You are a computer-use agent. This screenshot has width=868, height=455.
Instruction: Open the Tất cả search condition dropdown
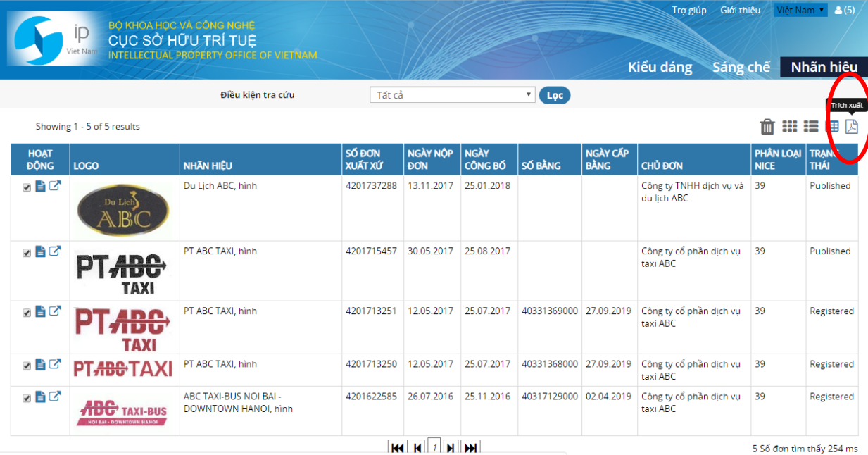453,95
